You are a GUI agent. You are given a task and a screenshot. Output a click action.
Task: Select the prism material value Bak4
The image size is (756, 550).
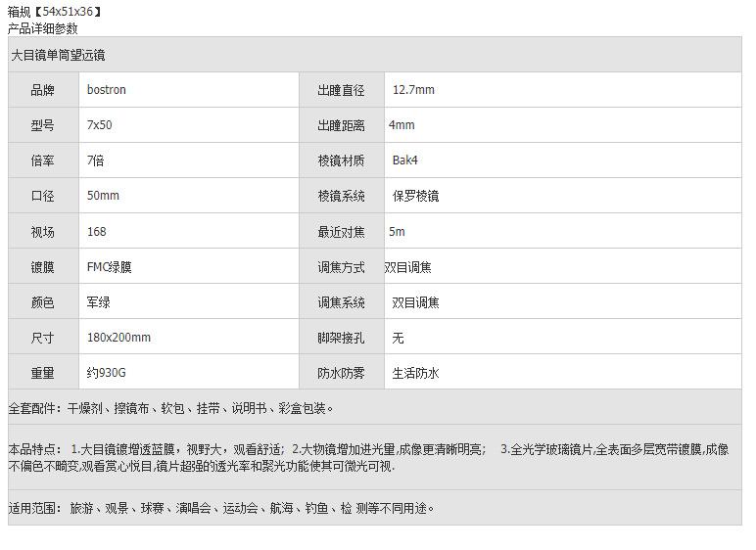coord(405,160)
